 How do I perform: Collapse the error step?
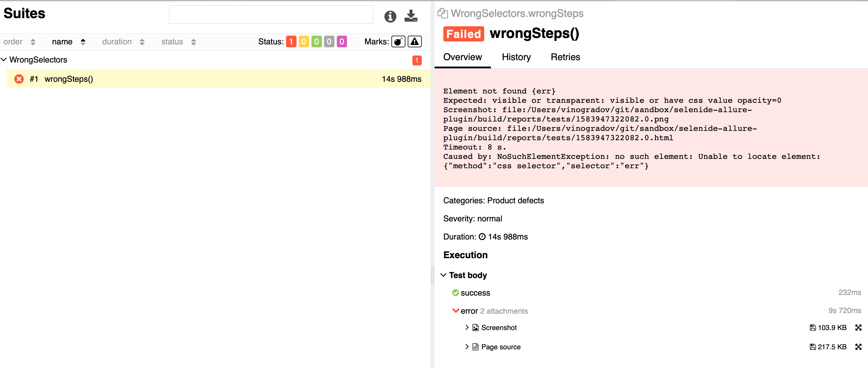[x=455, y=310]
